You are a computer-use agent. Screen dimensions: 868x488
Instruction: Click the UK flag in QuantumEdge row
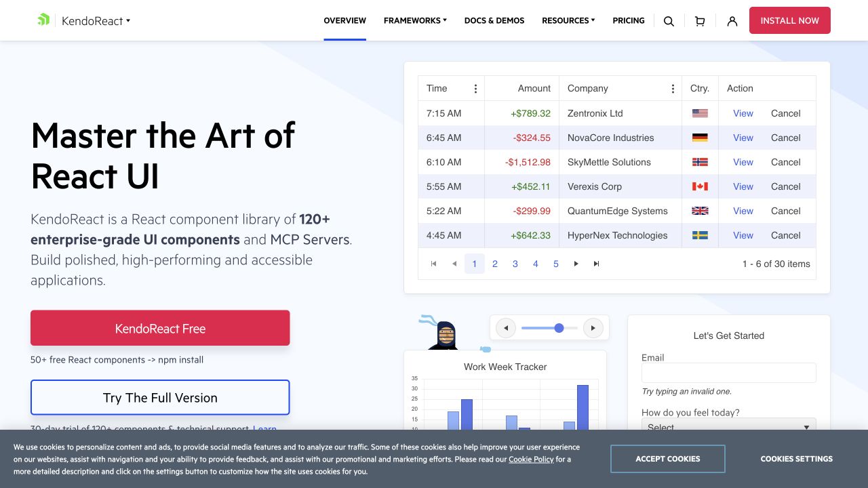click(x=700, y=211)
